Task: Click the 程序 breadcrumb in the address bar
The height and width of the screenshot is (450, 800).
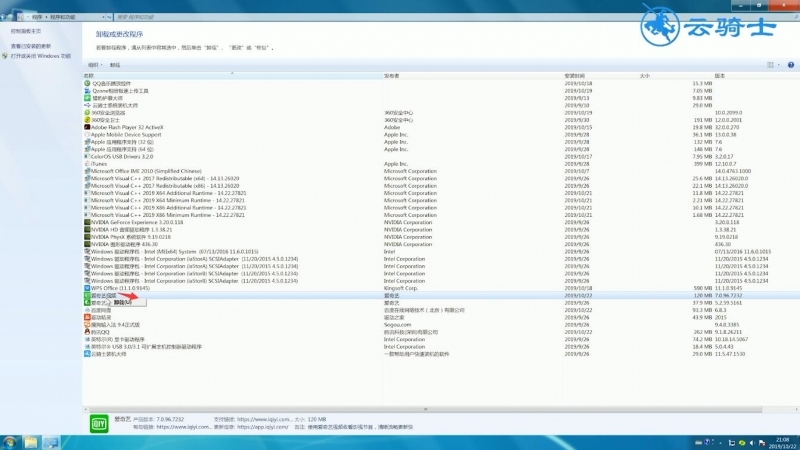Action: tap(37, 17)
